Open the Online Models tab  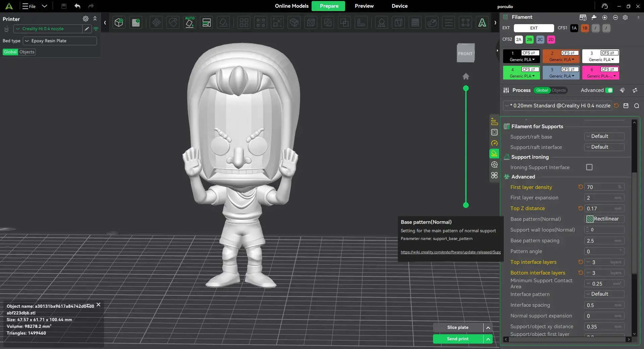point(291,6)
